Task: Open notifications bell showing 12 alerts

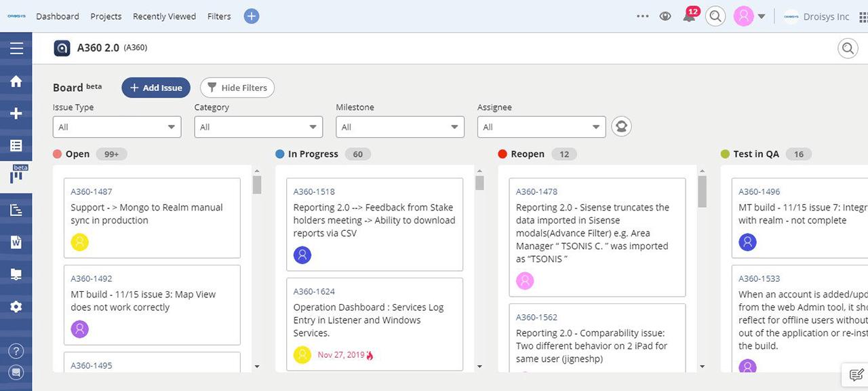Action: [x=690, y=16]
